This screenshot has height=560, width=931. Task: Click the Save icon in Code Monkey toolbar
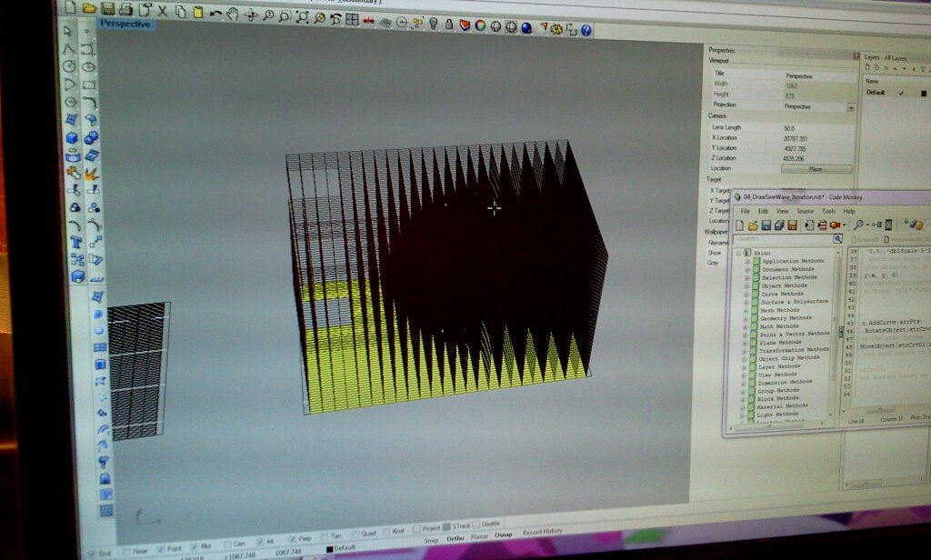(766, 225)
